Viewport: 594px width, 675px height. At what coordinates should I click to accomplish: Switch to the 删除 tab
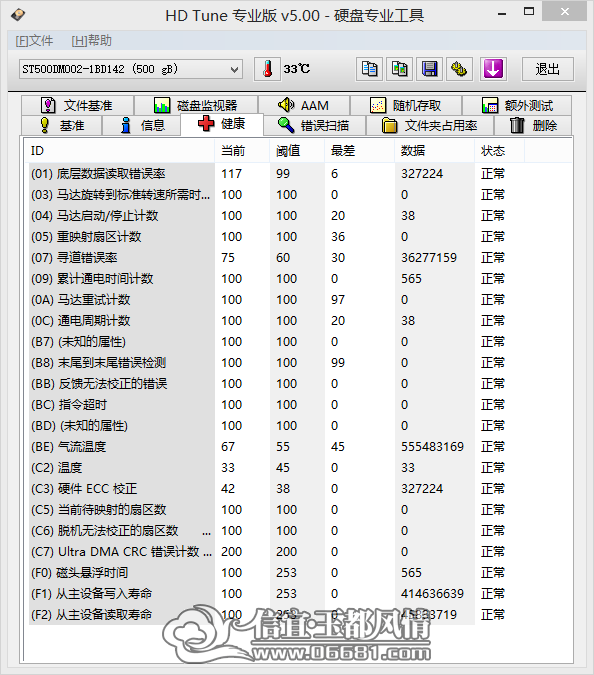[533, 126]
